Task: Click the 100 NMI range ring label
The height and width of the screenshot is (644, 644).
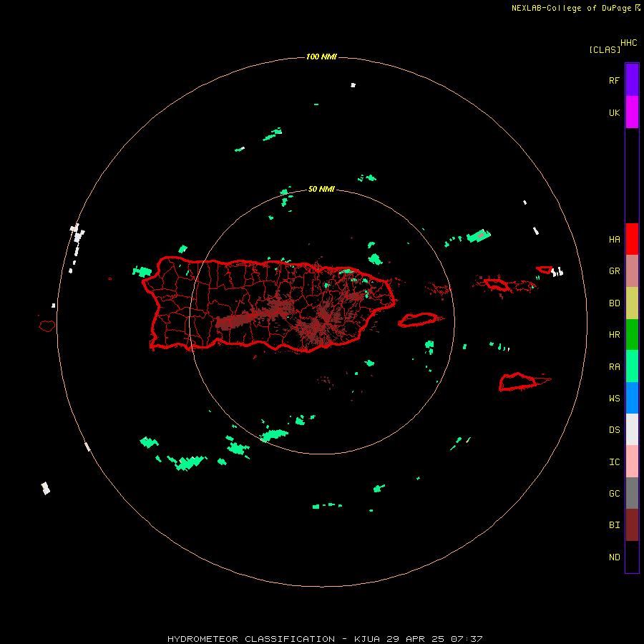Action: [x=321, y=57]
